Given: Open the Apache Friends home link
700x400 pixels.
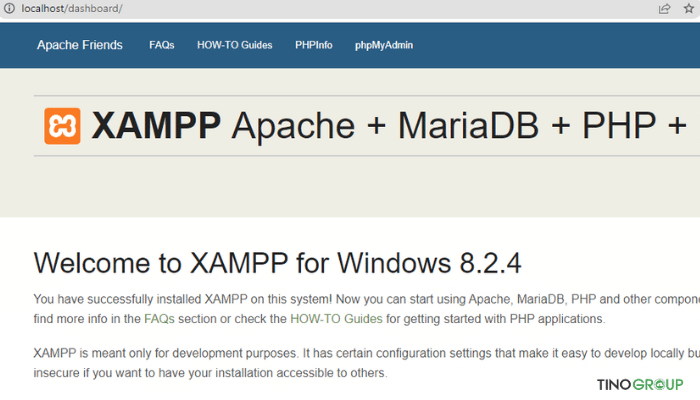Looking at the screenshot, I should coord(79,45).
